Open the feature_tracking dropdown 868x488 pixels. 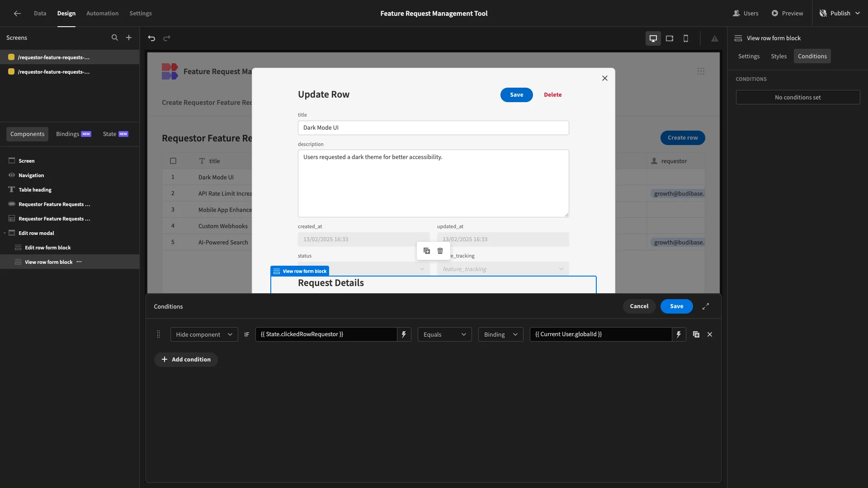tap(503, 269)
